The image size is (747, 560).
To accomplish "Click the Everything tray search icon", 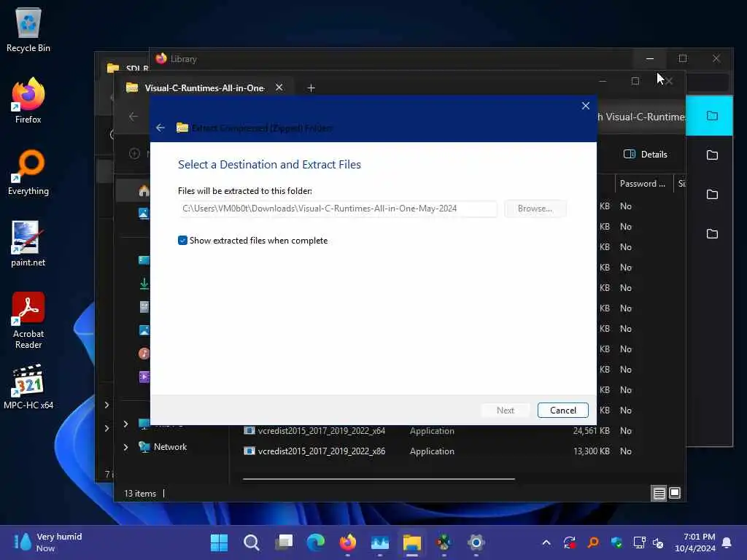I will click(593, 542).
